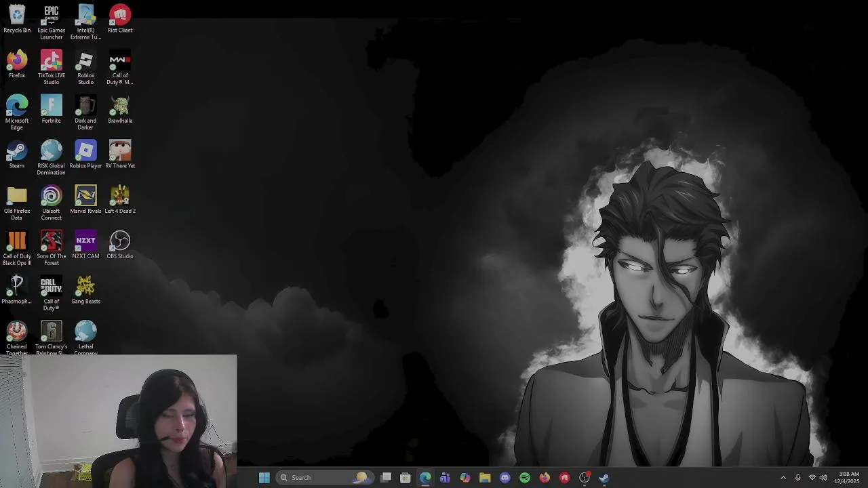Switch to Steam in the taskbar
The height and width of the screenshot is (488, 868).
(604, 478)
